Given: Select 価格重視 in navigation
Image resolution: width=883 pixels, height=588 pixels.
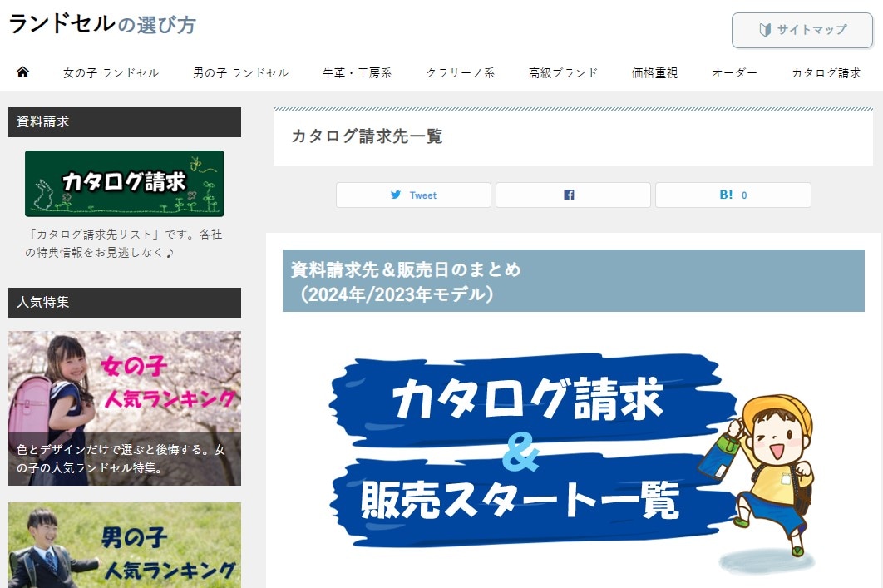Looking at the screenshot, I should point(654,73).
